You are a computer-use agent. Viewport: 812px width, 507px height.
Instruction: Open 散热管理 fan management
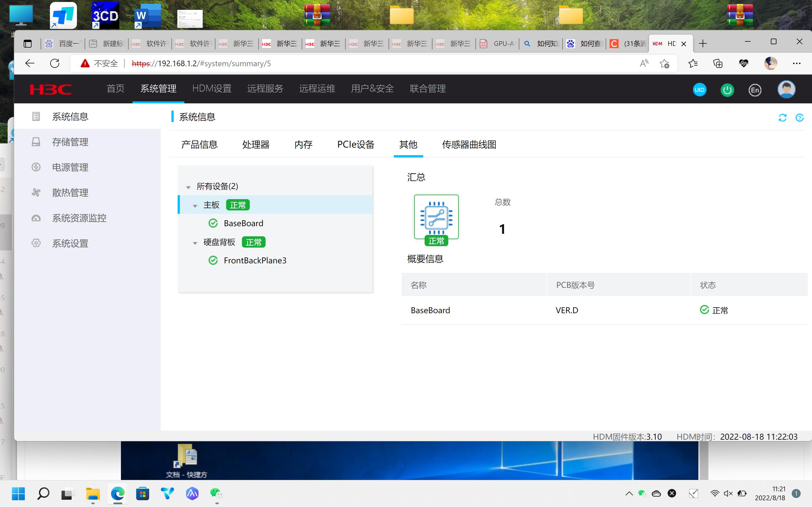(x=70, y=192)
